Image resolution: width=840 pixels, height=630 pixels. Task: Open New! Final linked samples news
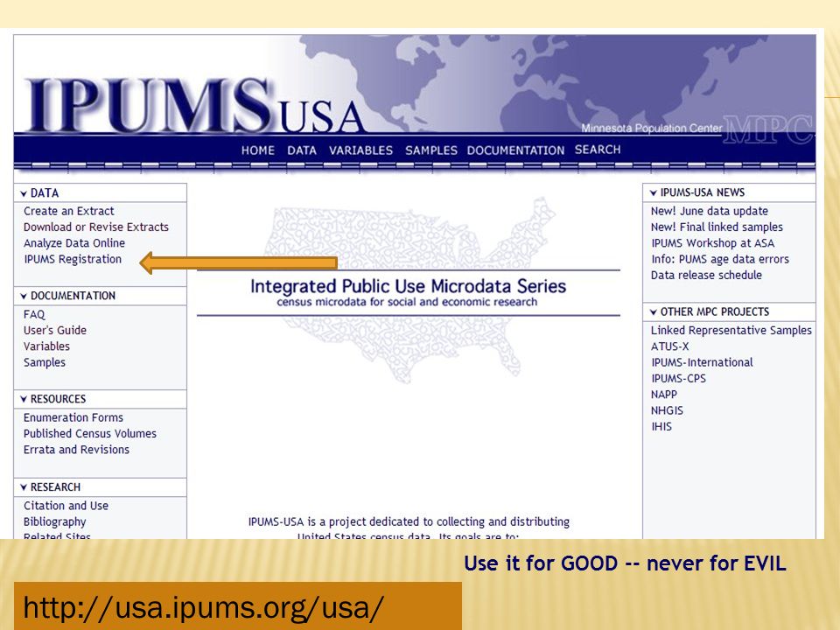(717, 227)
